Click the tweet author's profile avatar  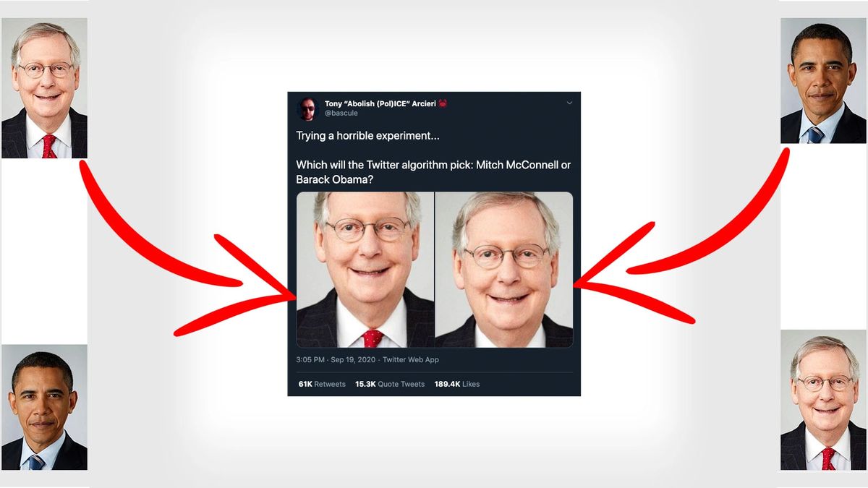click(308, 108)
